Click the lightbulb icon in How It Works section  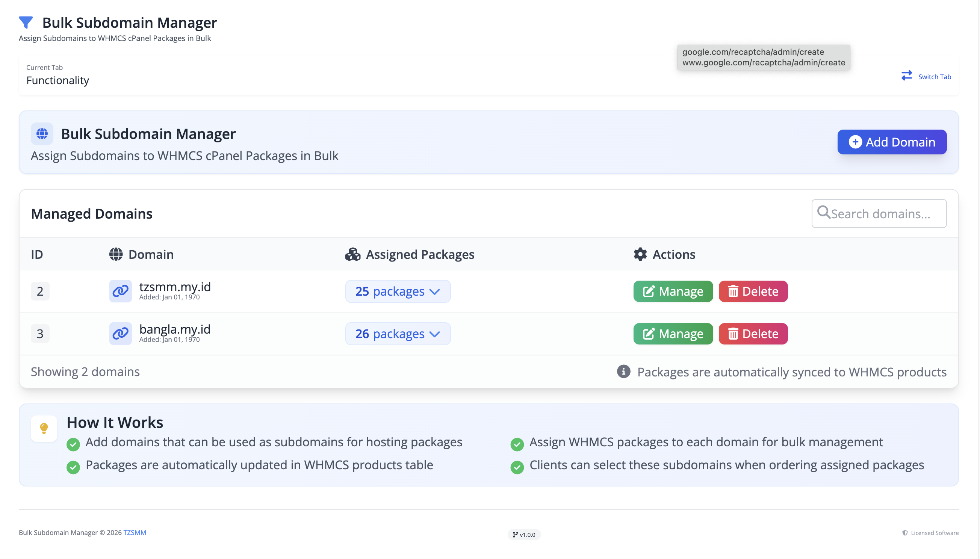(44, 428)
